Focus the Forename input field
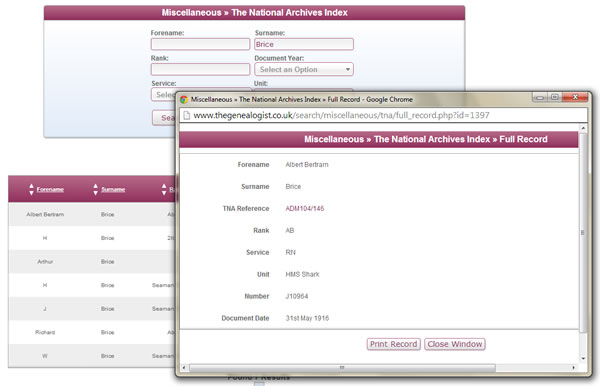600x386 pixels. point(200,44)
